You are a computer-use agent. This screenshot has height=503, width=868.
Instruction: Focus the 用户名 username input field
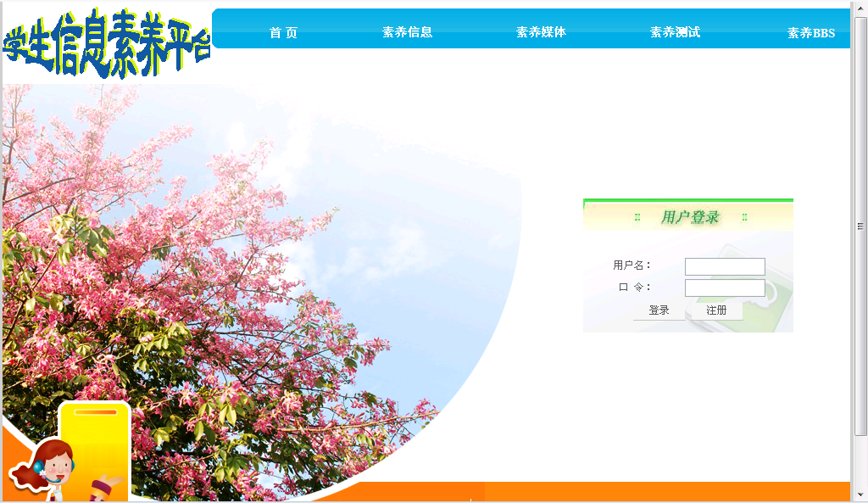click(x=725, y=266)
